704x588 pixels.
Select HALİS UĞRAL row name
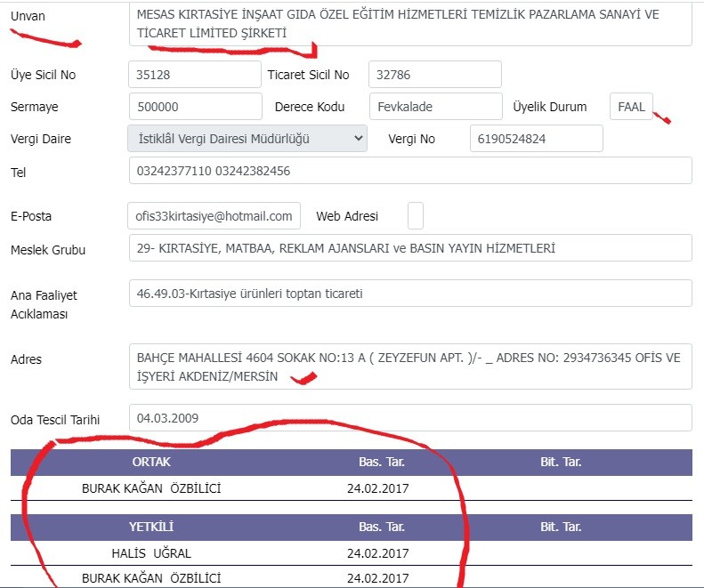coord(151,553)
